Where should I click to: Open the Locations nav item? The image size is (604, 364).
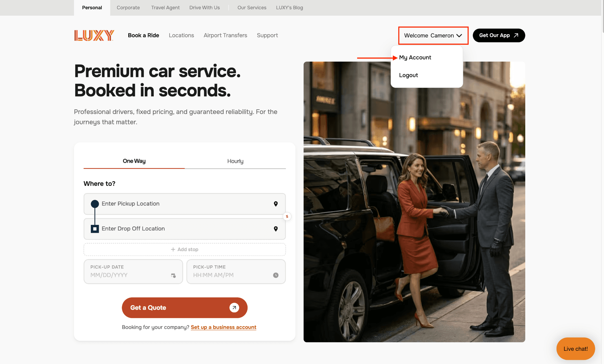coord(181,35)
